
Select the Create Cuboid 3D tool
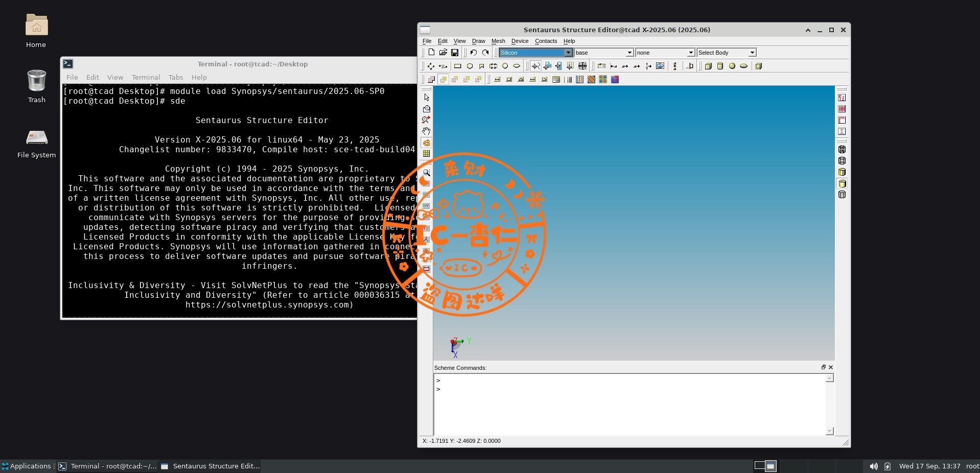[x=708, y=66]
